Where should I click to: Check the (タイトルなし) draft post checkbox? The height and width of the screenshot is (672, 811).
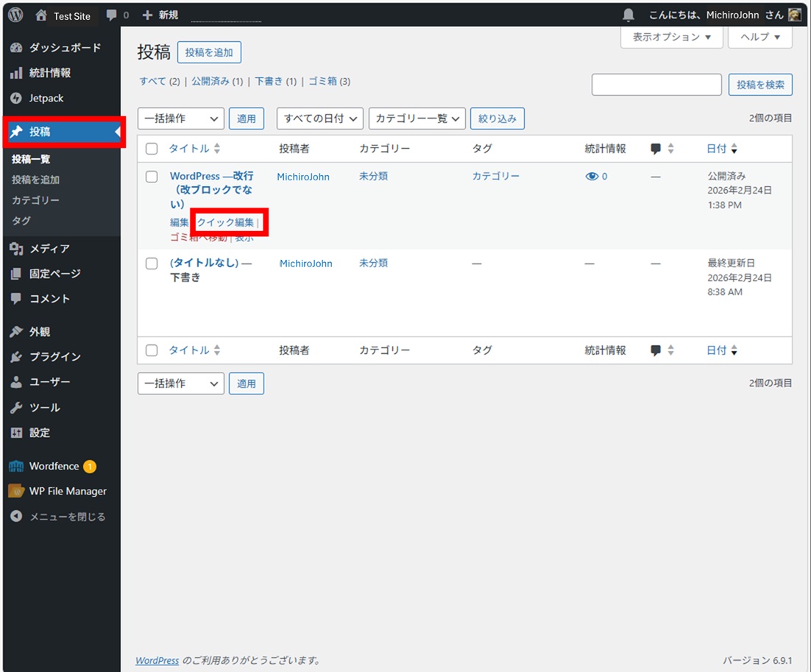click(x=152, y=264)
